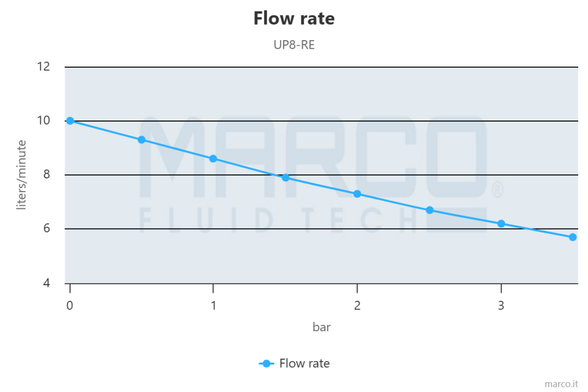Image resolution: width=588 pixels, height=392 pixels.
Task: Click the blue legend marker icon
Action: 266,363
